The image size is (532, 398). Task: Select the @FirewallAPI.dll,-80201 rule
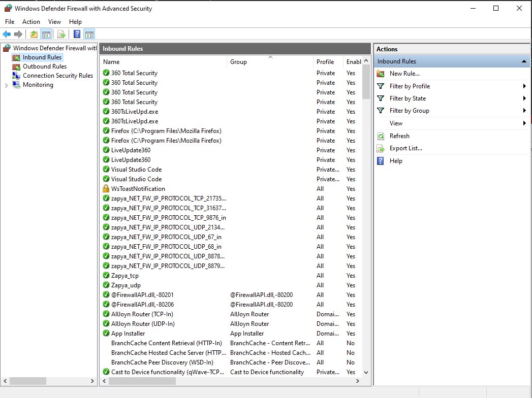click(x=142, y=295)
